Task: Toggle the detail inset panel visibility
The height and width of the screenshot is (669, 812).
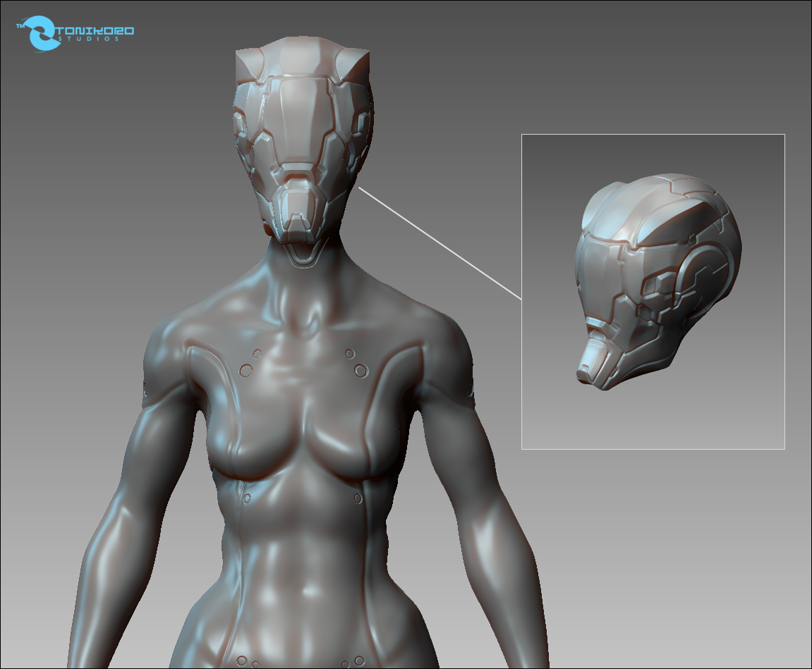Action: (x=652, y=290)
